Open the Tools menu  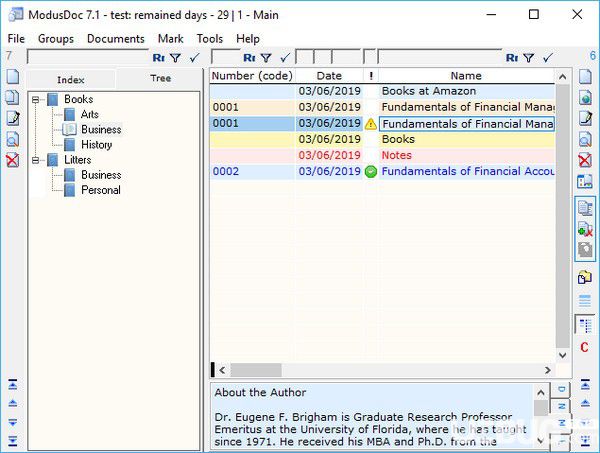coord(210,39)
